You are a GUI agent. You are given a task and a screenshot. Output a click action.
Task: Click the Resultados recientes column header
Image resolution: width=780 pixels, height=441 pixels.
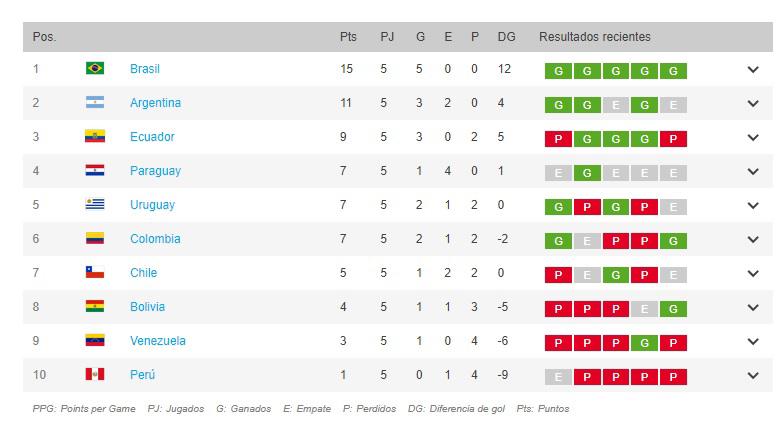point(594,37)
